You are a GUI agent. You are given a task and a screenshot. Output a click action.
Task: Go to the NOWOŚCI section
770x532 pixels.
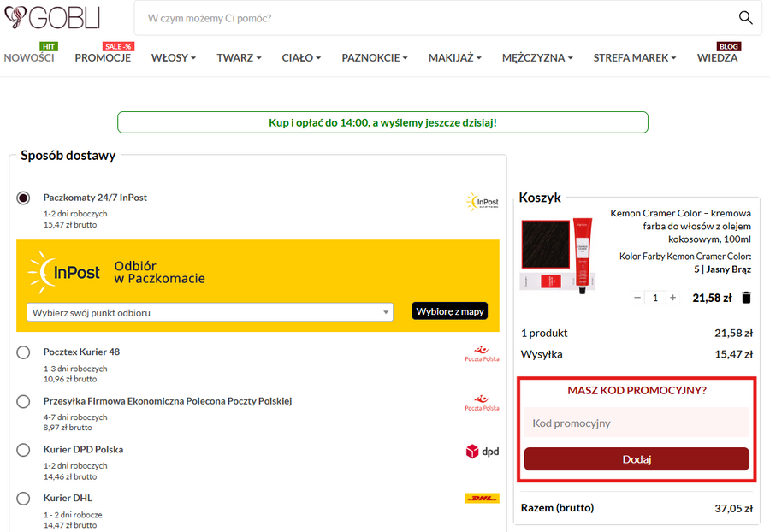click(x=29, y=58)
